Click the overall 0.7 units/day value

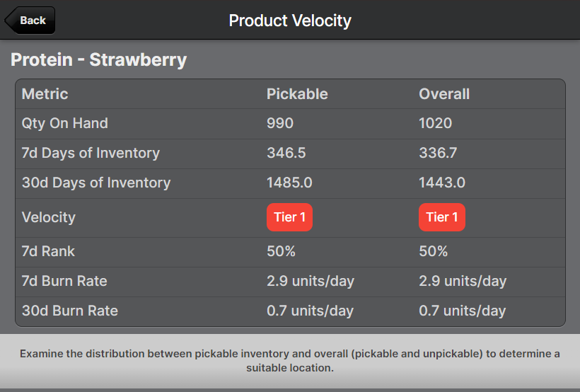(463, 311)
